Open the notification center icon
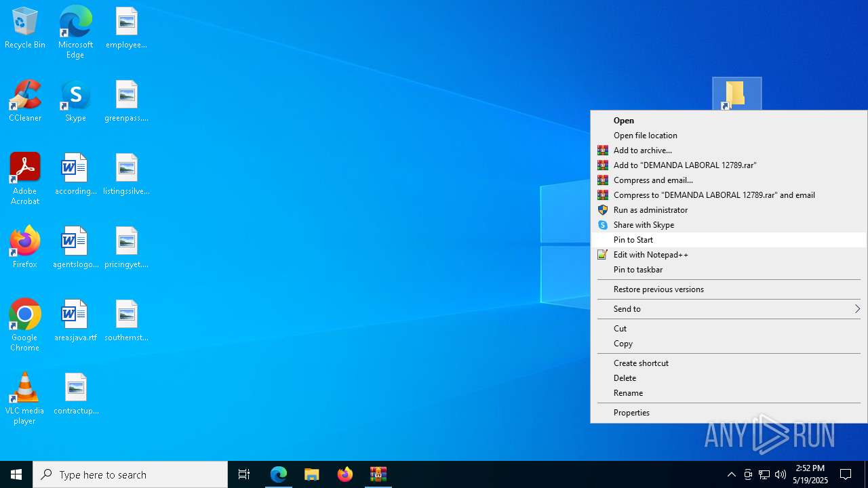This screenshot has width=868, height=488. 846,474
